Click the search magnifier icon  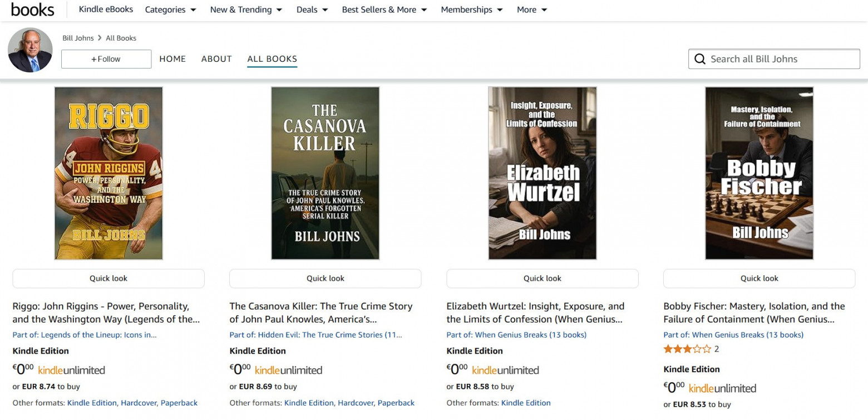700,59
